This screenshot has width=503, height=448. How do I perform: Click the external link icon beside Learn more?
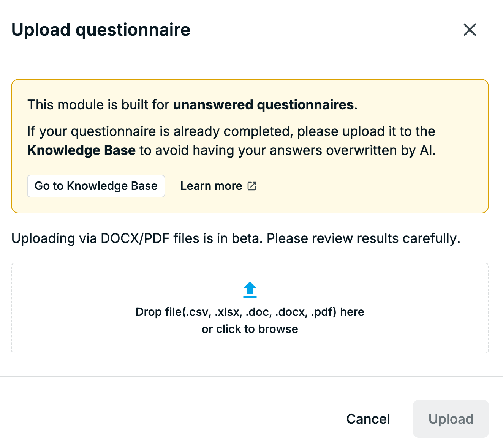tap(252, 186)
